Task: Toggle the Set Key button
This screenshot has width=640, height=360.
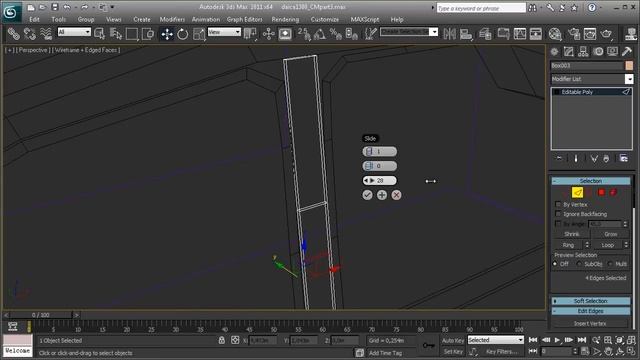Action: [x=453, y=351]
